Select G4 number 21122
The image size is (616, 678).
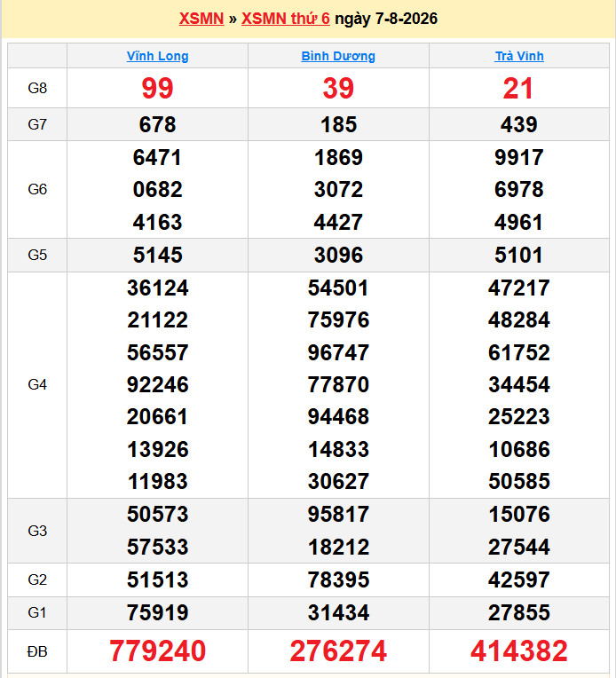[x=157, y=320]
